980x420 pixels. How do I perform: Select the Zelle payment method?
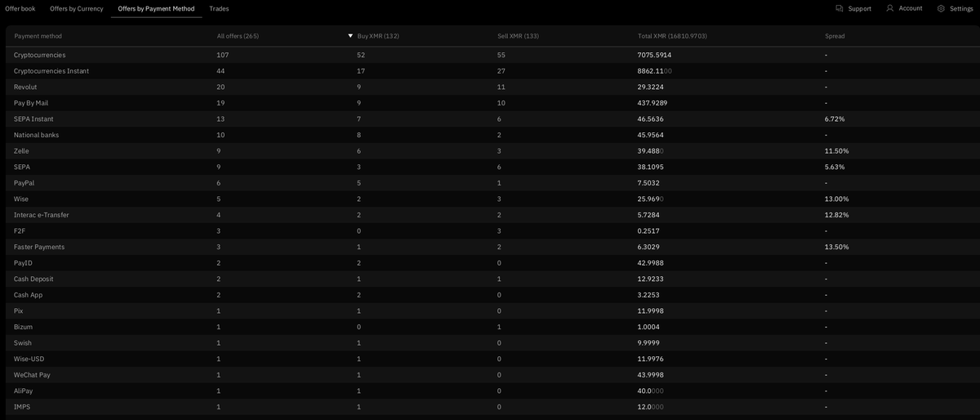click(21, 150)
